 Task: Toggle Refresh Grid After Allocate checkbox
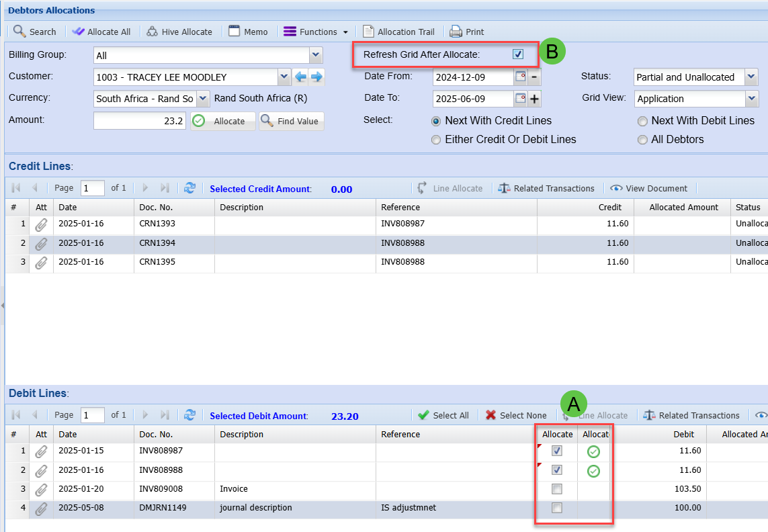(x=517, y=54)
